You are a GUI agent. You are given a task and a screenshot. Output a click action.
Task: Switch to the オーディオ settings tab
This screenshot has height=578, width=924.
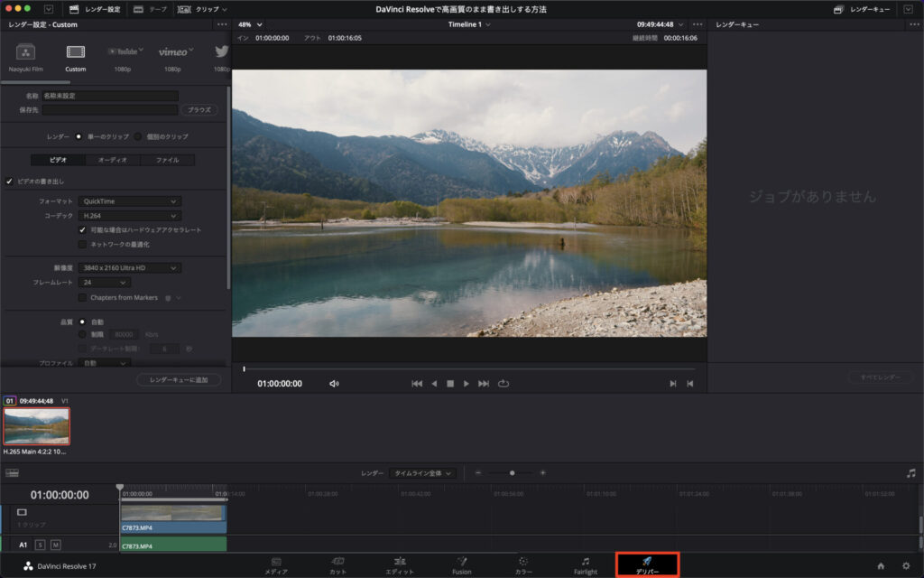click(112, 160)
